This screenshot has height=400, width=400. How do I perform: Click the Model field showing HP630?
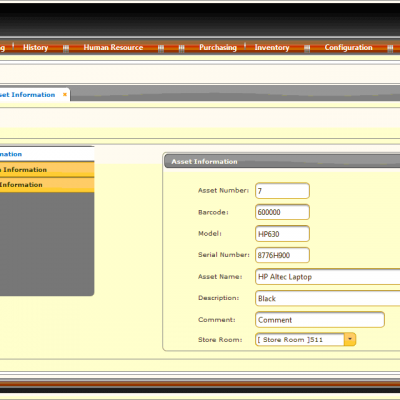tap(282, 234)
